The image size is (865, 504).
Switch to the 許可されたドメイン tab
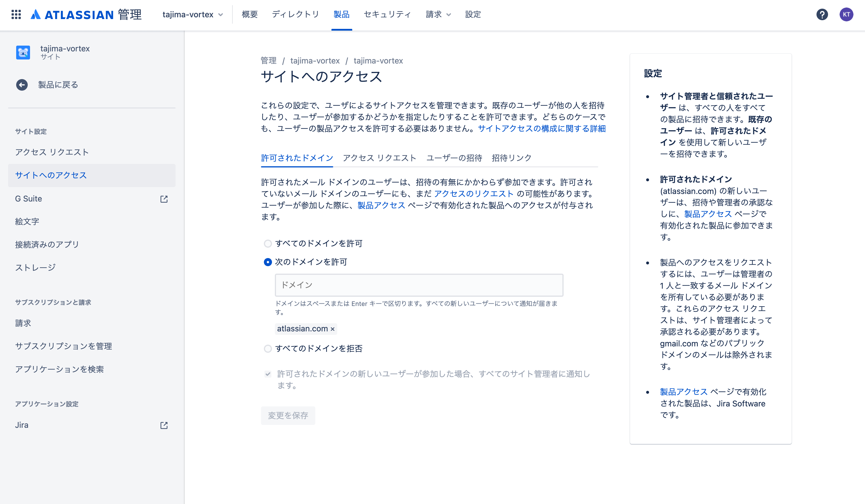coord(297,158)
